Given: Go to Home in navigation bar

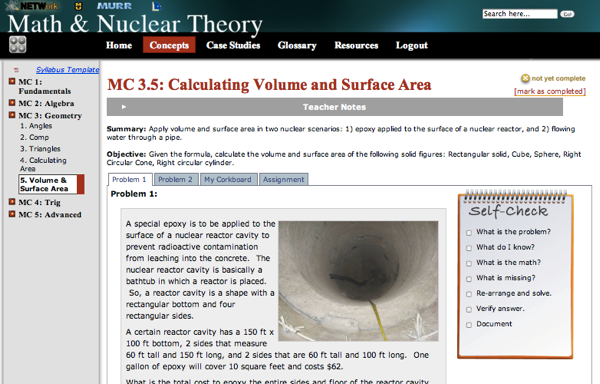Looking at the screenshot, I should tap(119, 45).
